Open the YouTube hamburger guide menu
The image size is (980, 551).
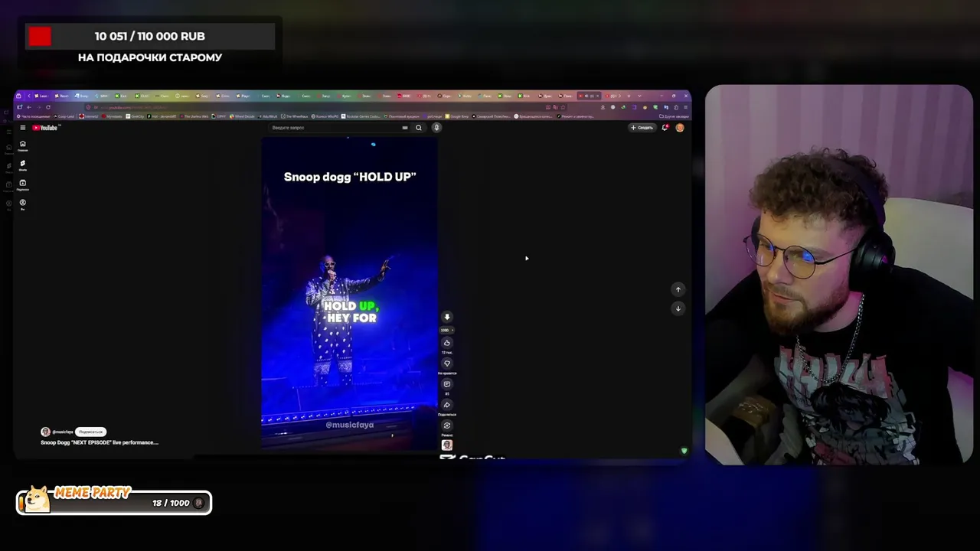[x=23, y=128]
